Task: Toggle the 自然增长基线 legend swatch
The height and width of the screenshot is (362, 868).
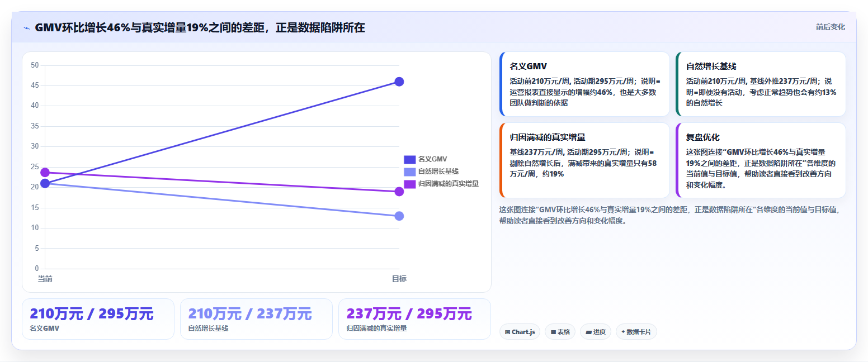Action: point(409,172)
